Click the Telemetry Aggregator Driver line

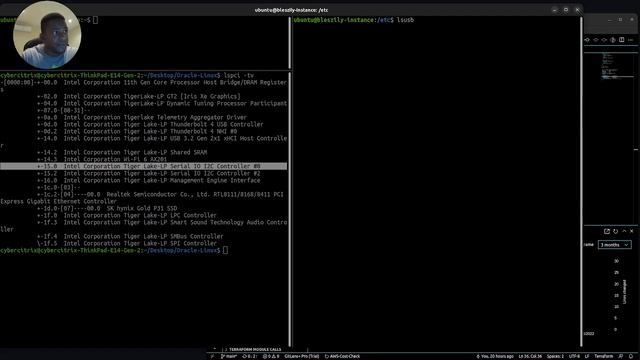click(142, 117)
